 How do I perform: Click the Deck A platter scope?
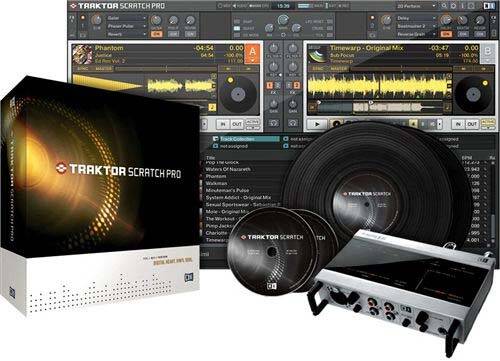(x=239, y=95)
